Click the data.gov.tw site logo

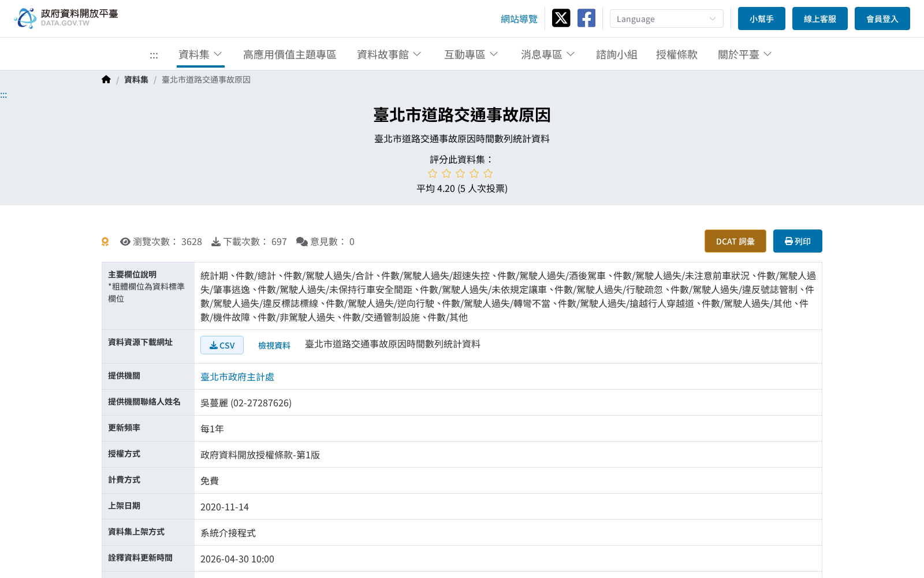tap(66, 18)
